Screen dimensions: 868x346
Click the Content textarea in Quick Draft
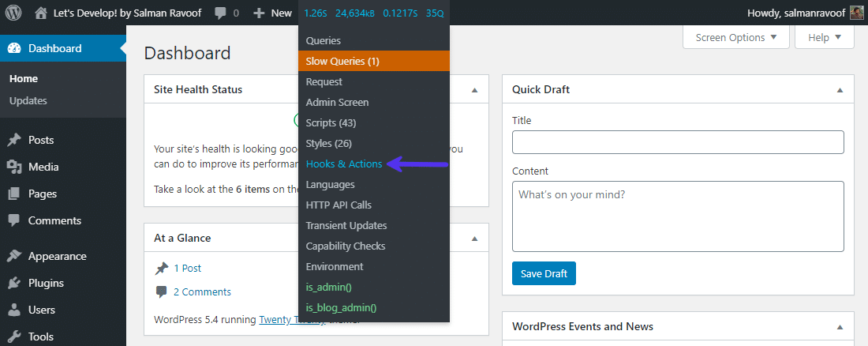(x=678, y=216)
